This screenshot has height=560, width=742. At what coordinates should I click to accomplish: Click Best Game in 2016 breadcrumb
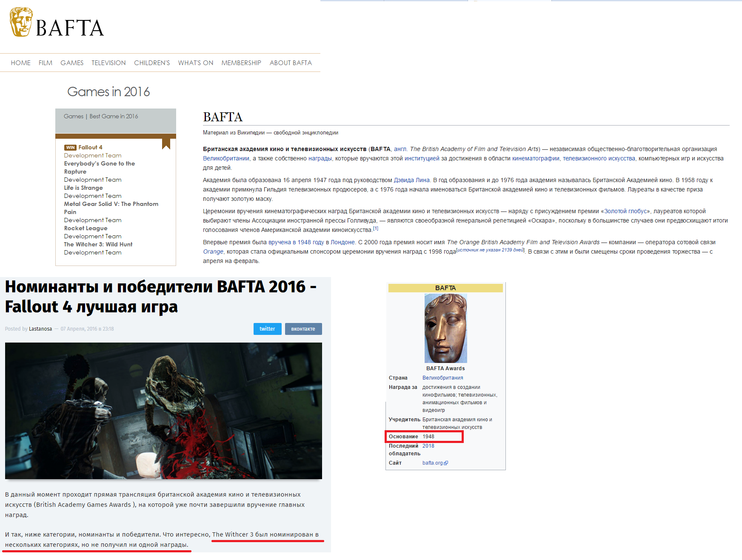coord(114,116)
